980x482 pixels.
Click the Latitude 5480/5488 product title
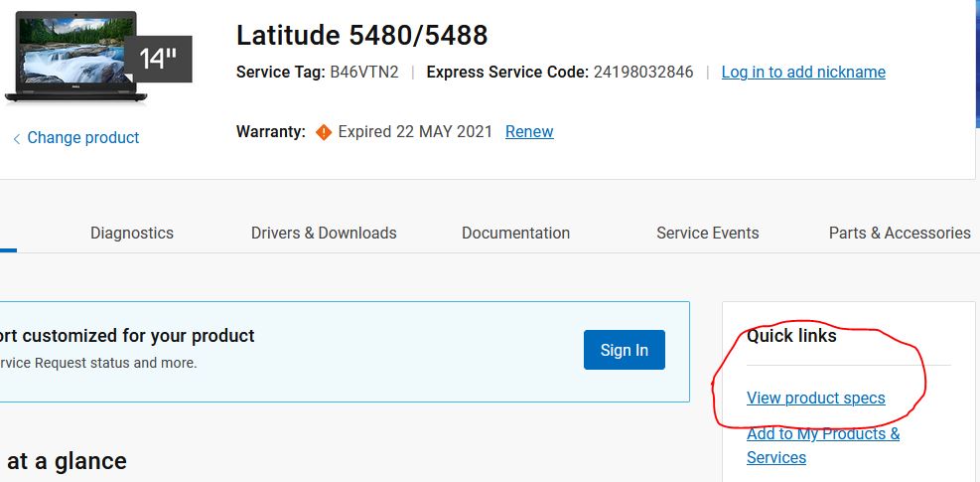361,35
